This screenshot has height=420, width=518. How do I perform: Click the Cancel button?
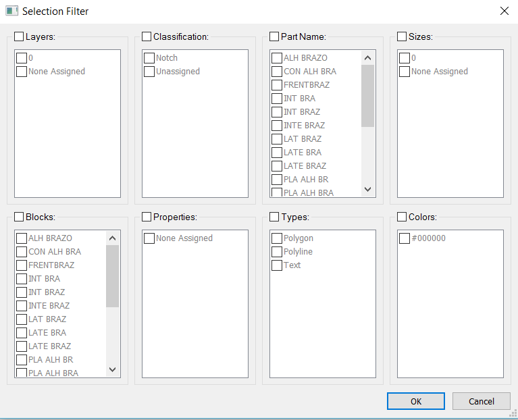tap(482, 401)
